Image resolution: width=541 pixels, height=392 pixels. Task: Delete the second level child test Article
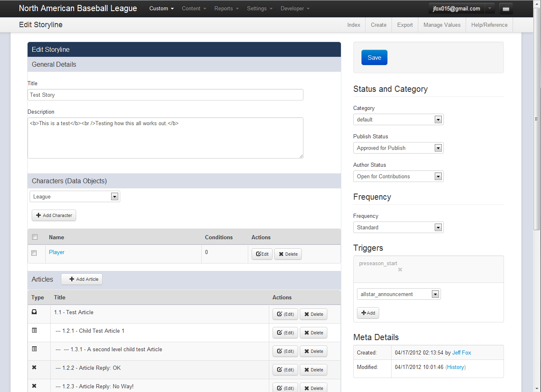point(313,351)
